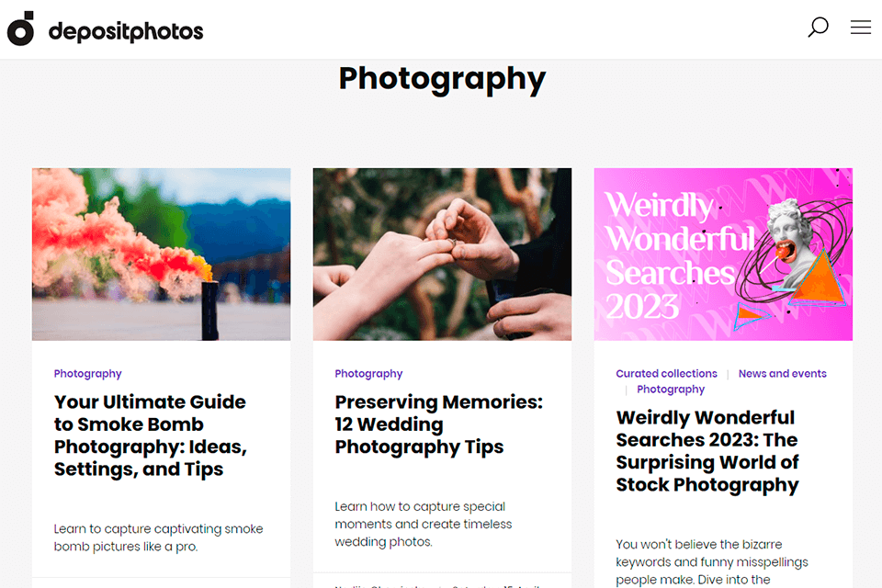This screenshot has height=588, width=882.
Task: Open the wedding ring hands thumbnail
Action: coord(442,254)
